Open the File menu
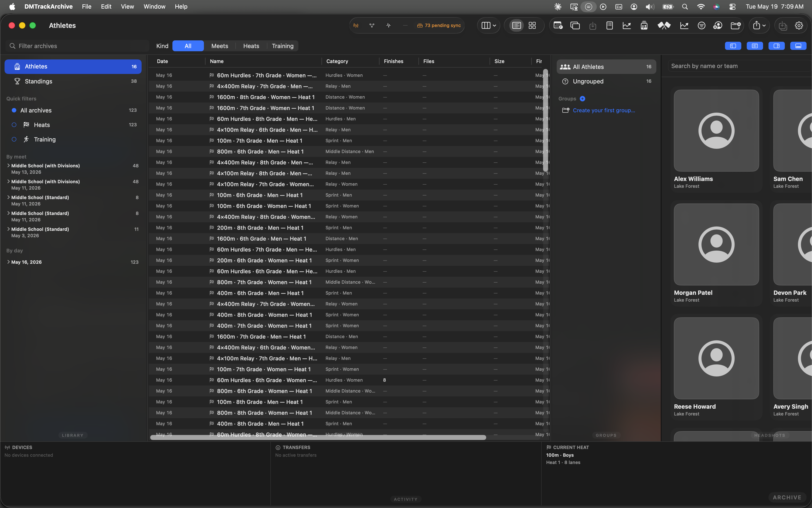 pos(87,7)
